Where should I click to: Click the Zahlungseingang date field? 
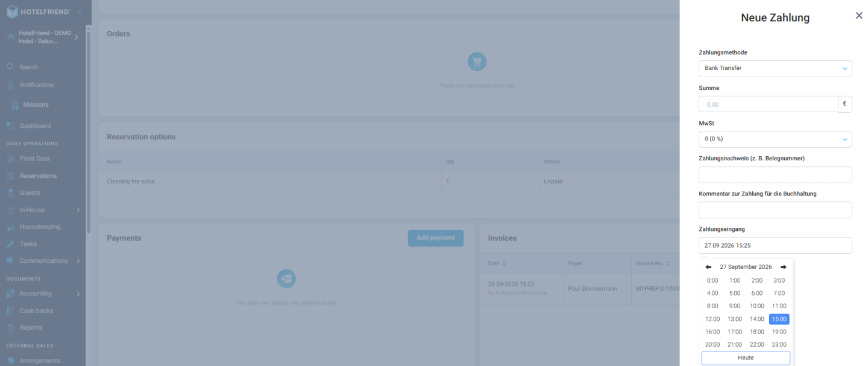[x=775, y=245]
